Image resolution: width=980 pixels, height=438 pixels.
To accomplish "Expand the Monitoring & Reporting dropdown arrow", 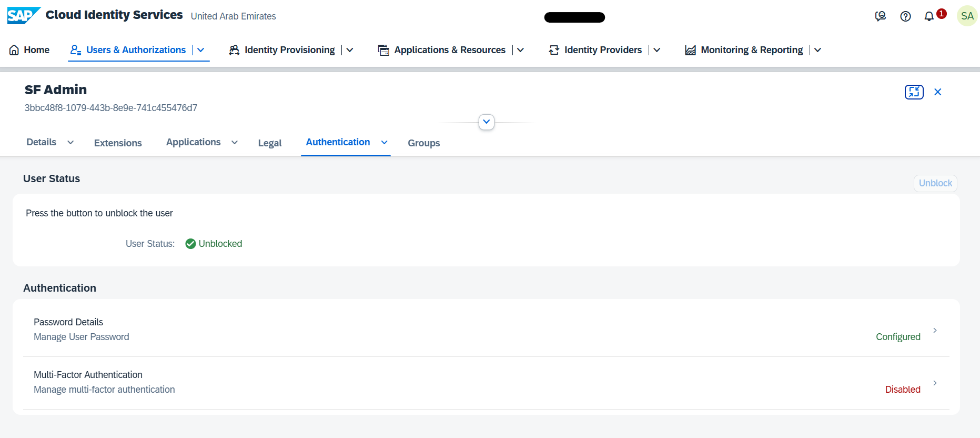I will (817, 50).
